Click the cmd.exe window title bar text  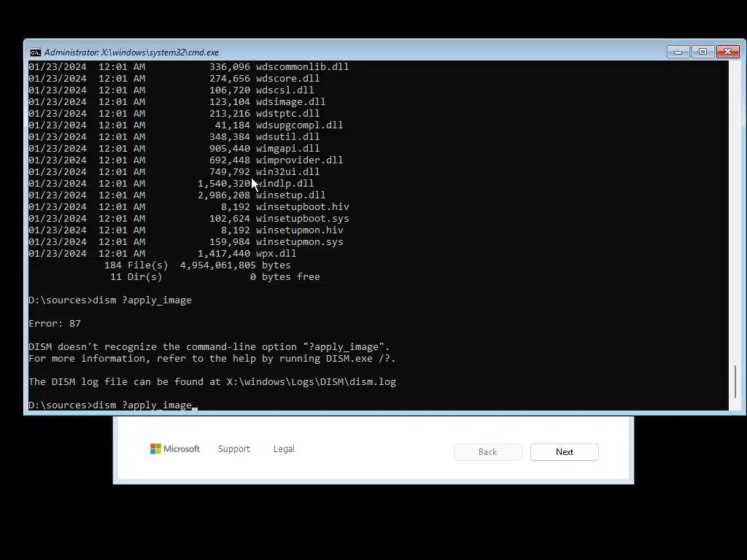[131, 52]
